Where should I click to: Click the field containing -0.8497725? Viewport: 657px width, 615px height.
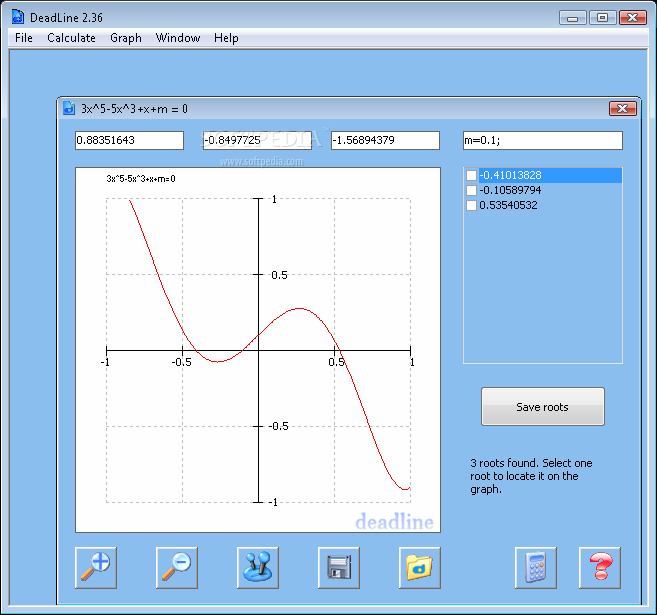(x=257, y=140)
